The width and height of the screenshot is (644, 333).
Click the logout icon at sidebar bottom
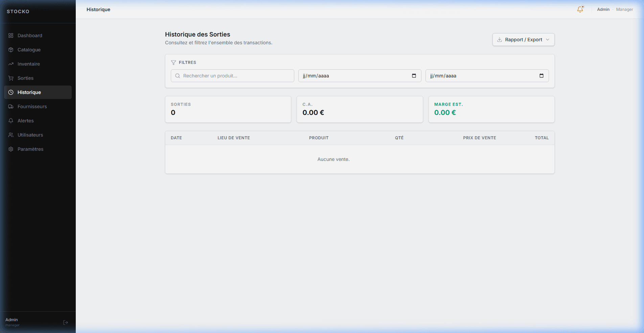(x=66, y=323)
